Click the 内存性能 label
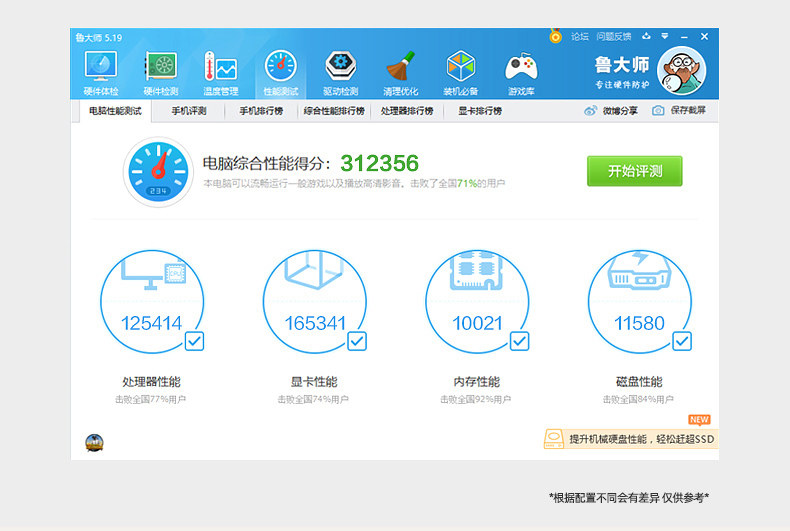The width and height of the screenshot is (790, 531). click(477, 382)
